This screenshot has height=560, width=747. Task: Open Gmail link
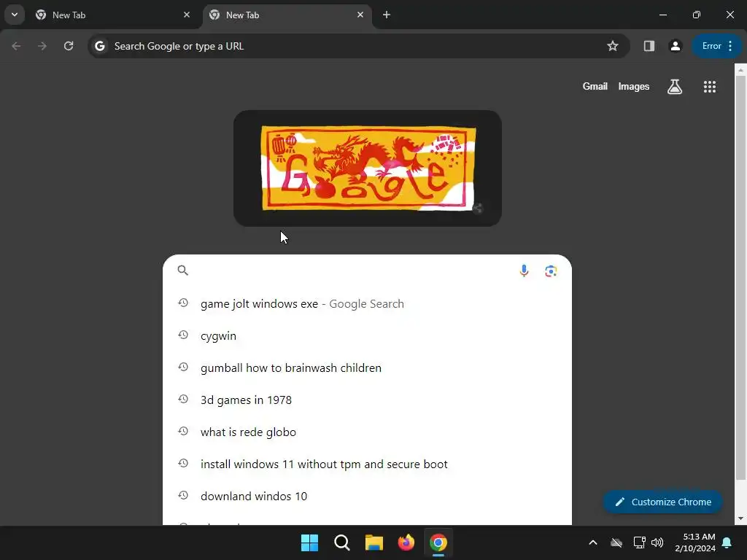click(595, 86)
